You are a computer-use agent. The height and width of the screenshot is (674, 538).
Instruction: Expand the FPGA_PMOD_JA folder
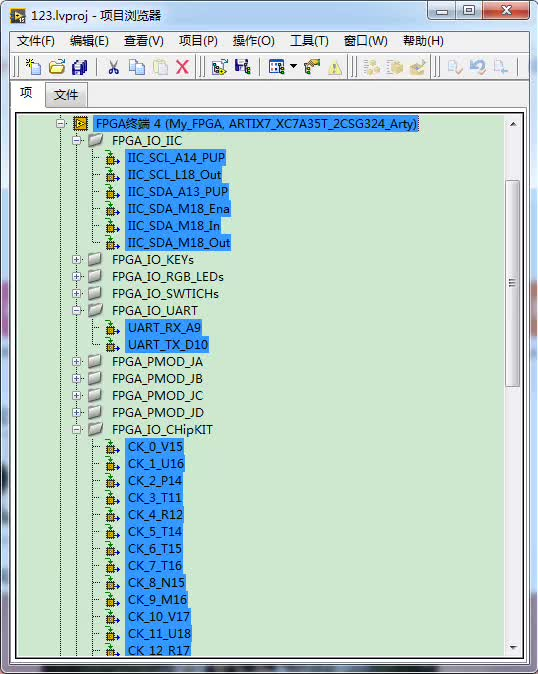pos(76,362)
